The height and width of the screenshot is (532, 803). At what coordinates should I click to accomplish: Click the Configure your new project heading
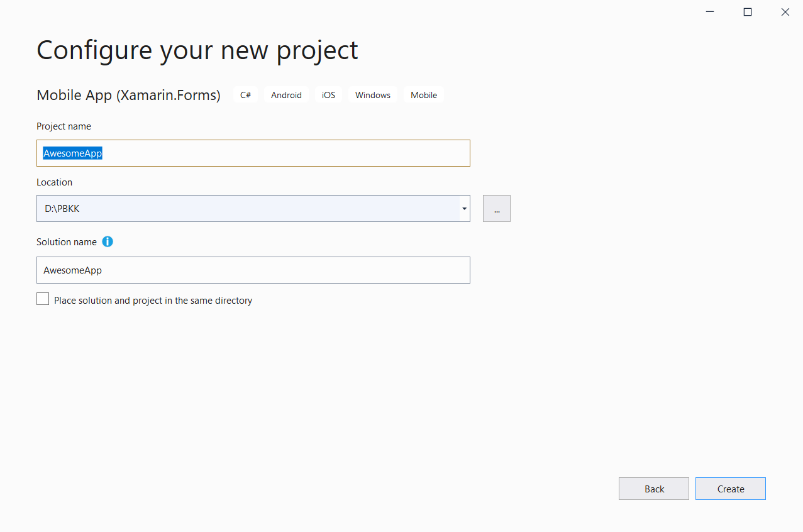(x=197, y=50)
